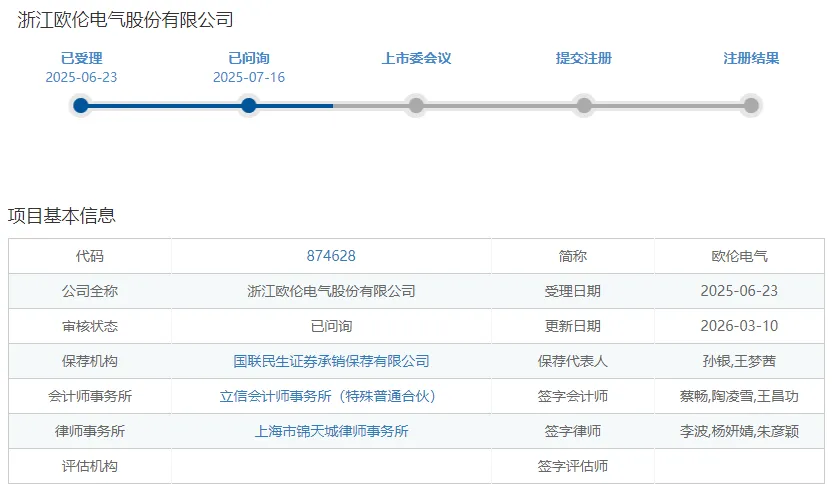This screenshot has height=490, width=833.
Task: Open the 上海市锦天城律师事务所 link
Action: pos(332,432)
